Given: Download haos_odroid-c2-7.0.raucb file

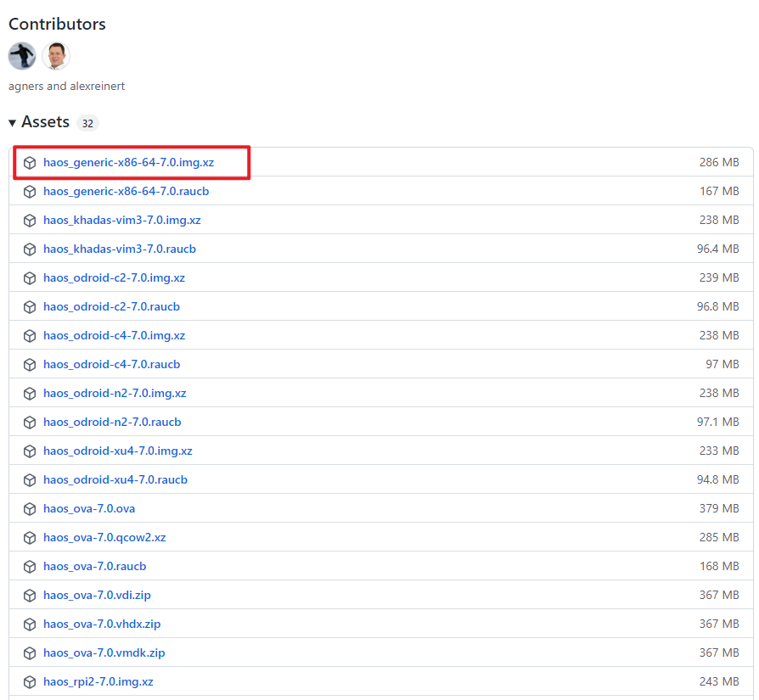Looking at the screenshot, I should (x=111, y=306).
